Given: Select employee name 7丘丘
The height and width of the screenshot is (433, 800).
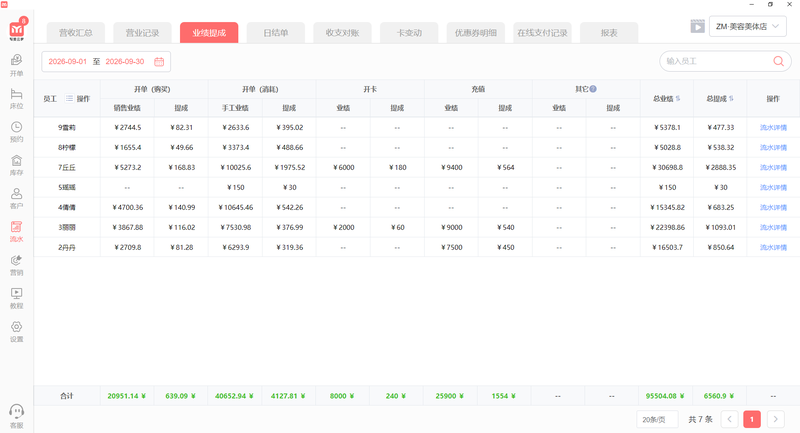Looking at the screenshot, I should tap(67, 167).
